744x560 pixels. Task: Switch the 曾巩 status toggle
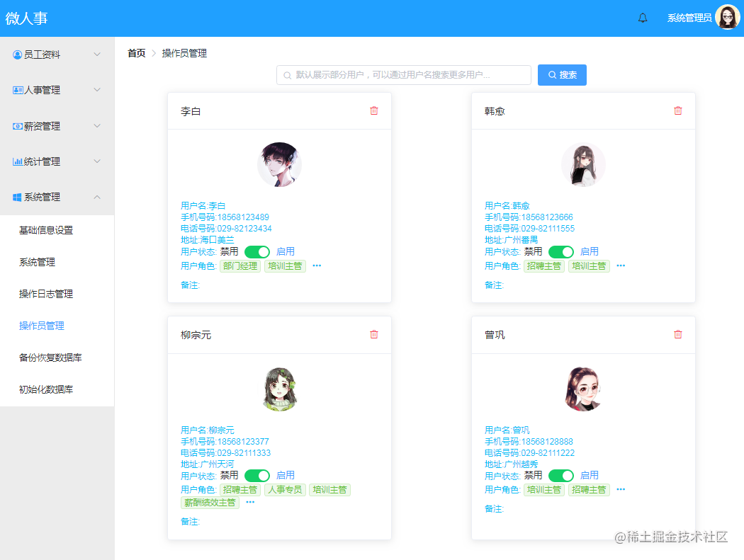click(x=561, y=476)
